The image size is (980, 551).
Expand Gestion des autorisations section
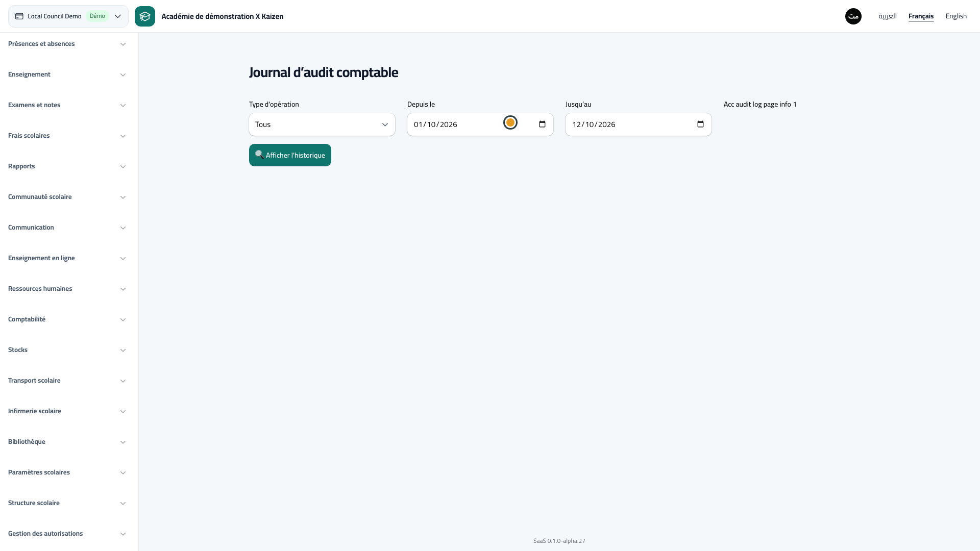(67, 534)
